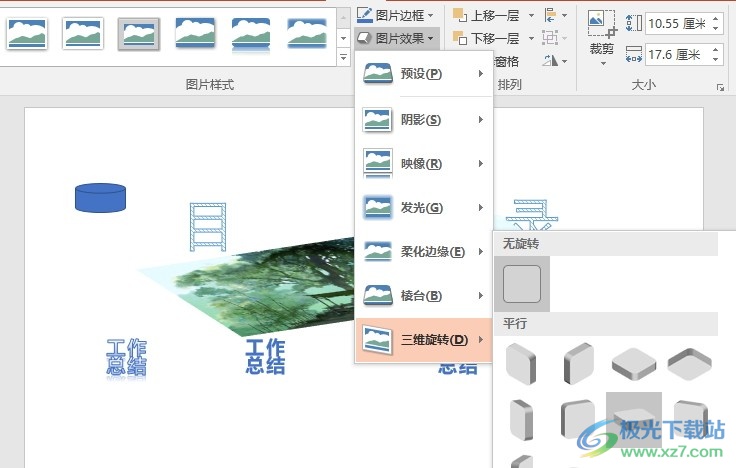Viewport: 736px width, 468px height.
Task: Select the hatched 录 text on slide
Action: 532,215
